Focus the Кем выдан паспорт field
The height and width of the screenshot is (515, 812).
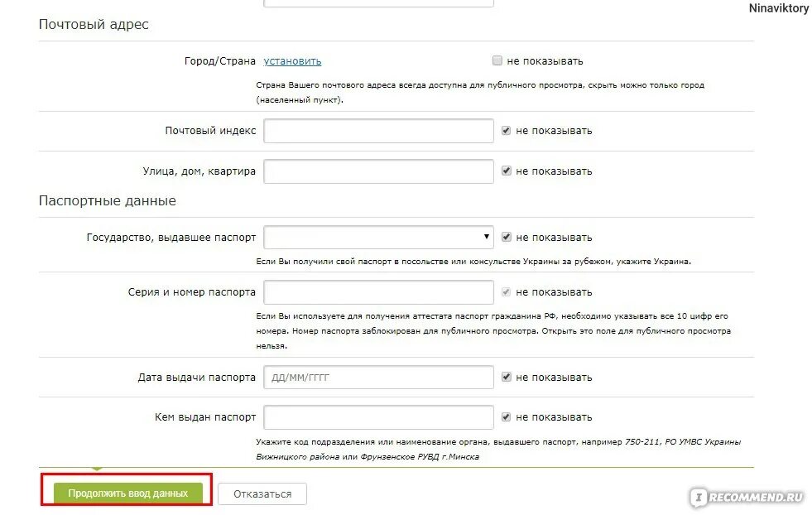[378, 417]
